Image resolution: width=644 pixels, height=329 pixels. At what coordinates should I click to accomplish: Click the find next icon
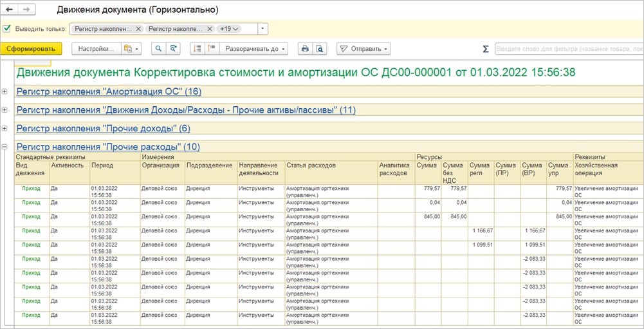173,49
